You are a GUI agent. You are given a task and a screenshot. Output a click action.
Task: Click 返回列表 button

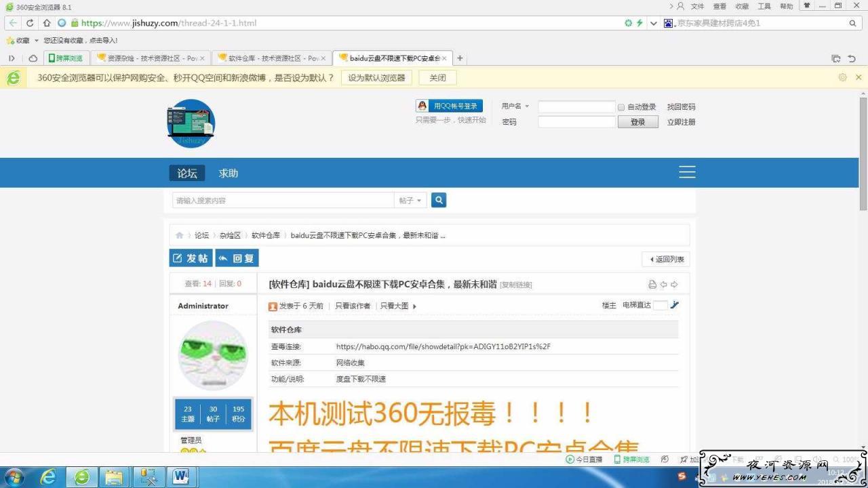tap(666, 259)
